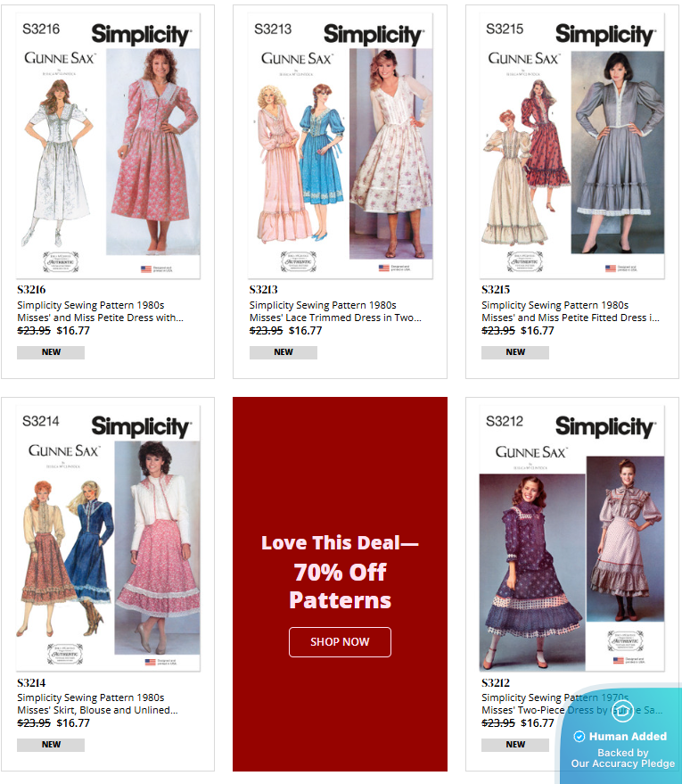Click the S3212 product code link

[x=496, y=683]
